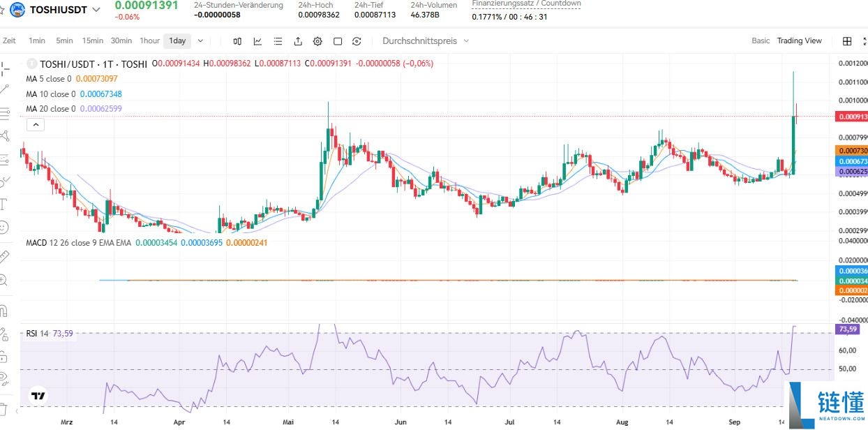The height and width of the screenshot is (430, 868).
Task: Click the list icon in chart toolbar
Action: click(278, 41)
